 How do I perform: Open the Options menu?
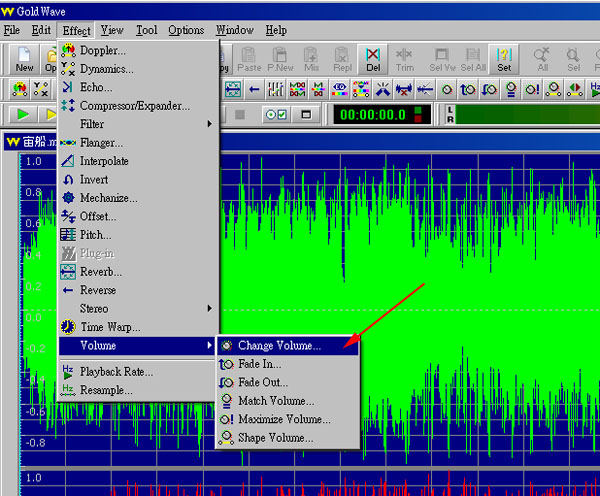point(186,30)
